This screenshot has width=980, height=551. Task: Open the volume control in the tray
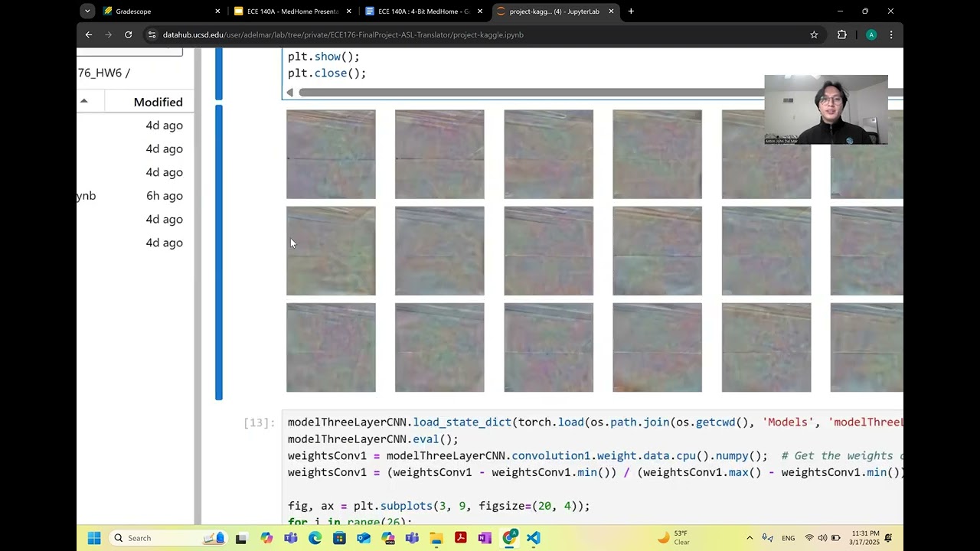point(822,538)
